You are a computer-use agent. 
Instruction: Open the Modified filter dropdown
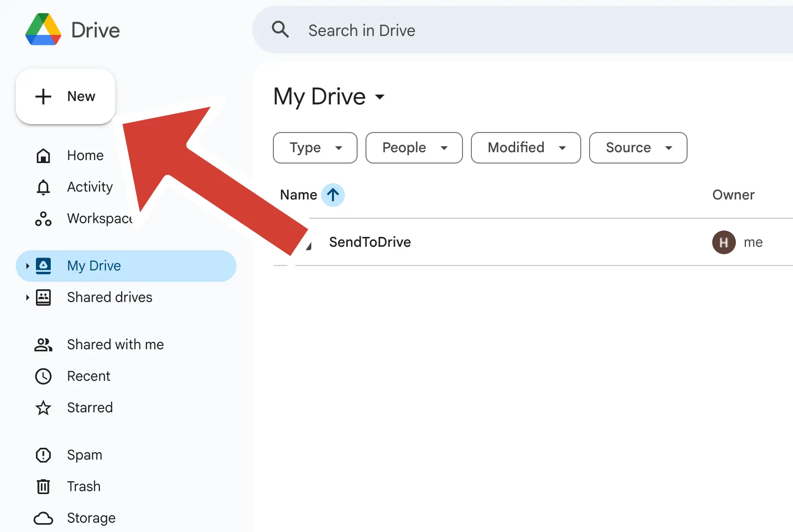[x=526, y=148]
